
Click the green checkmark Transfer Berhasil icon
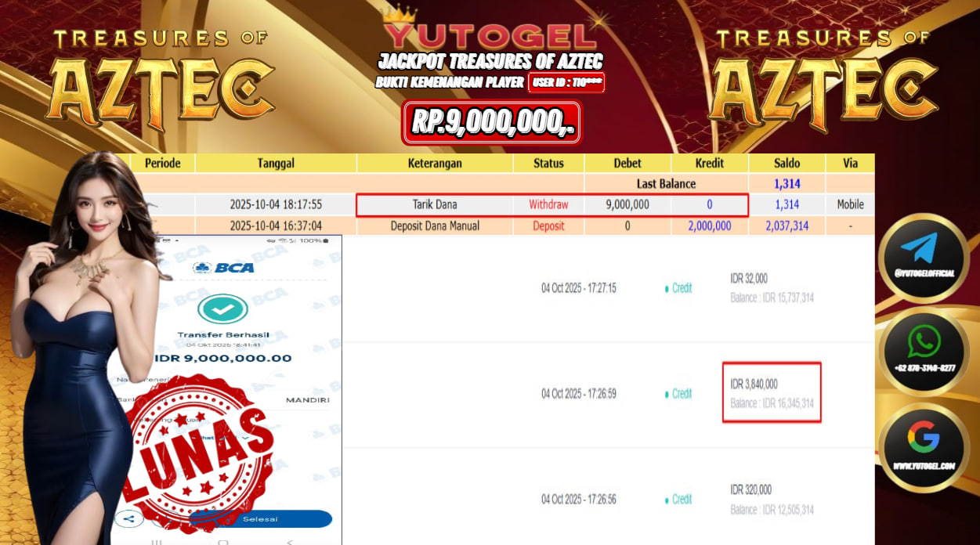tap(223, 309)
